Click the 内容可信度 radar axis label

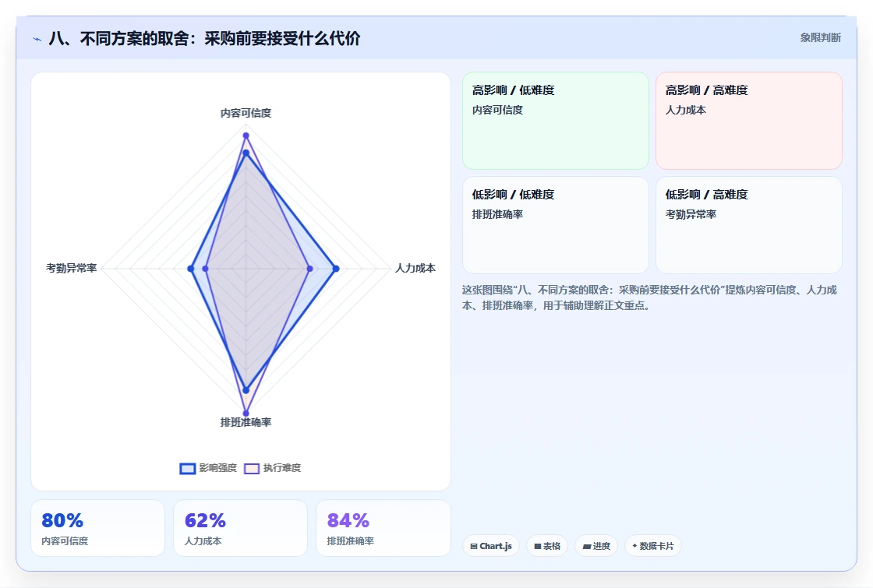point(246,113)
